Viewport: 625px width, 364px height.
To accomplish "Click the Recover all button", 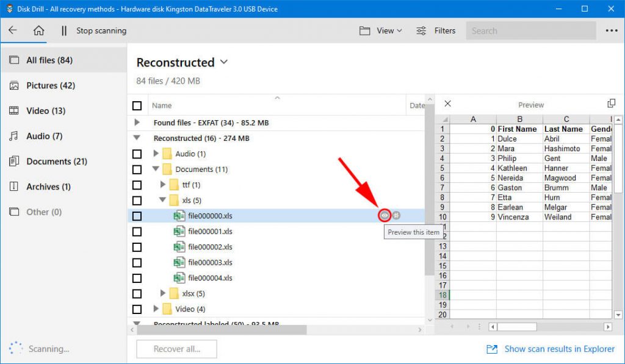I will pyautogui.click(x=176, y=349).
